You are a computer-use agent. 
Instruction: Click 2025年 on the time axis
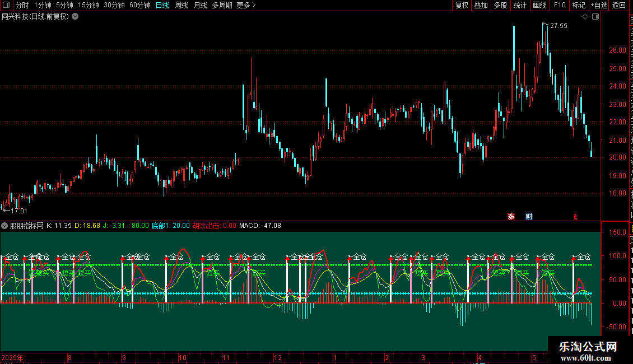(x=12, y=357)
